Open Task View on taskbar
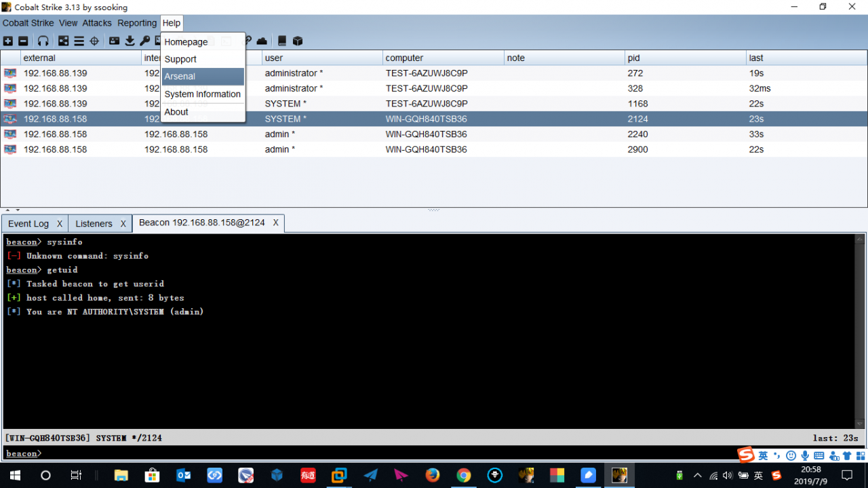 [76, 475]
